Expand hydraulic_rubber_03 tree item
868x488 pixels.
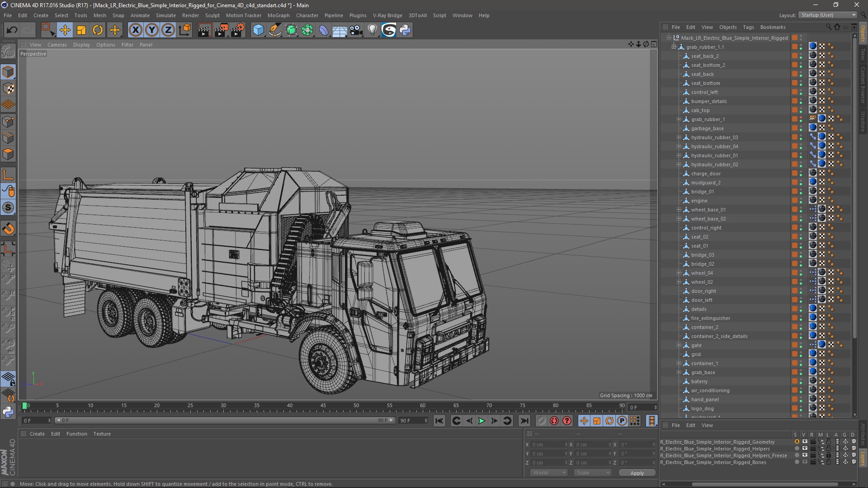tap(679, 137)
